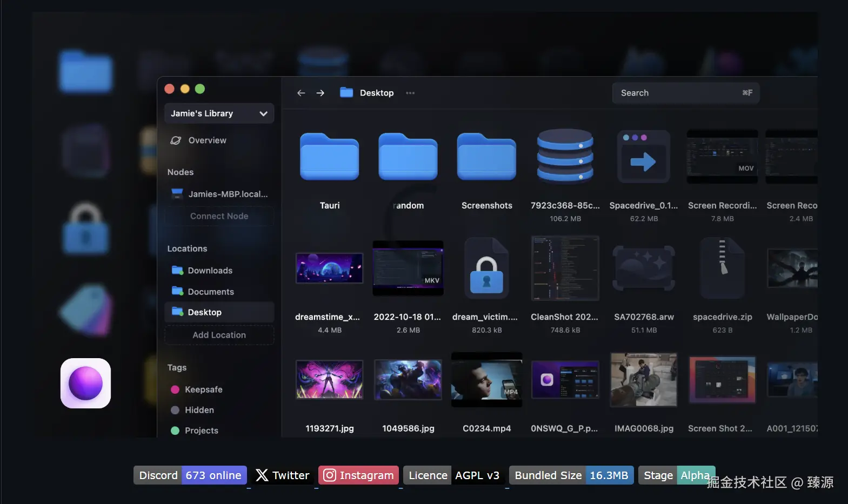Open the Tauri folder
The image size is (848, 504).
(x=330, y=157)
